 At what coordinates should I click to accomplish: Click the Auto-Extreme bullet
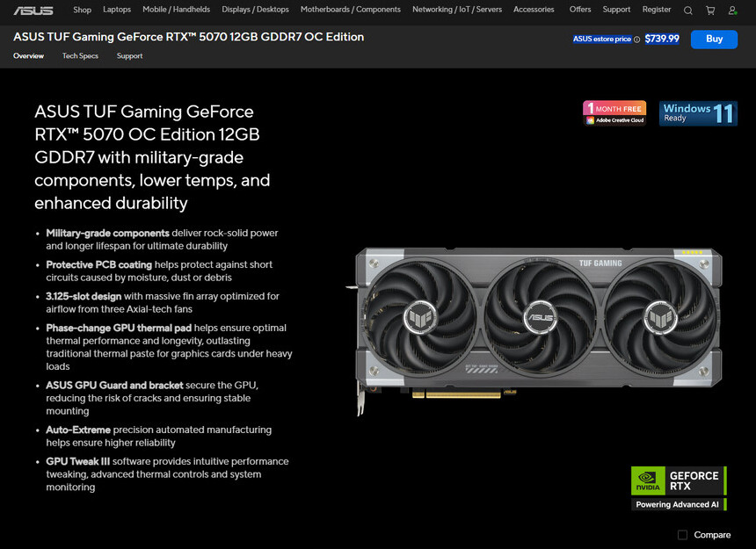158,437
